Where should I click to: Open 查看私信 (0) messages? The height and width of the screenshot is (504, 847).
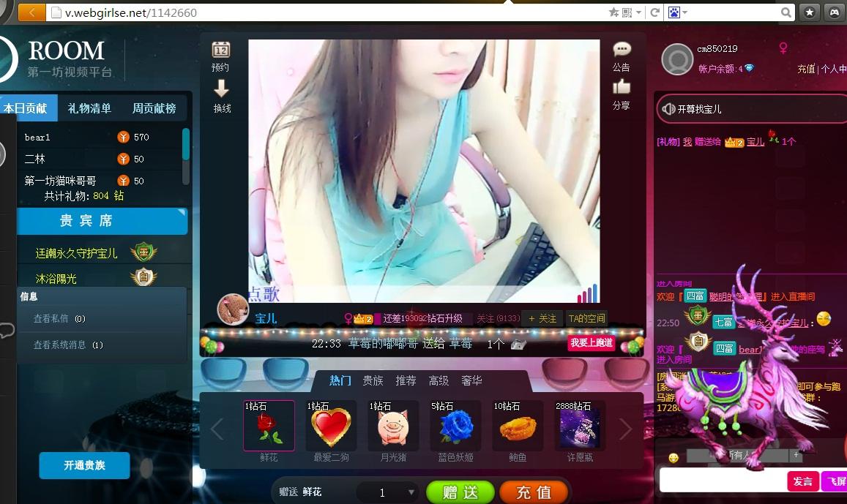pyautogui.click(x=59, y=318)
